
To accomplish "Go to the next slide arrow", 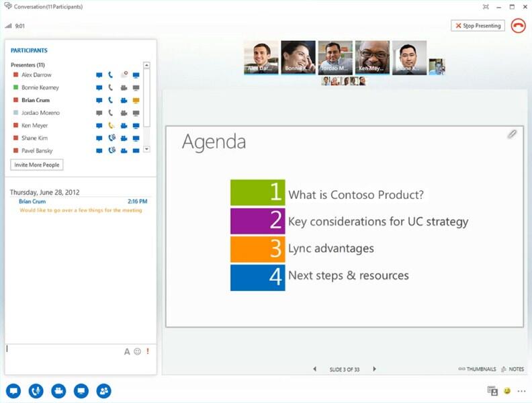I will [374, 369].
